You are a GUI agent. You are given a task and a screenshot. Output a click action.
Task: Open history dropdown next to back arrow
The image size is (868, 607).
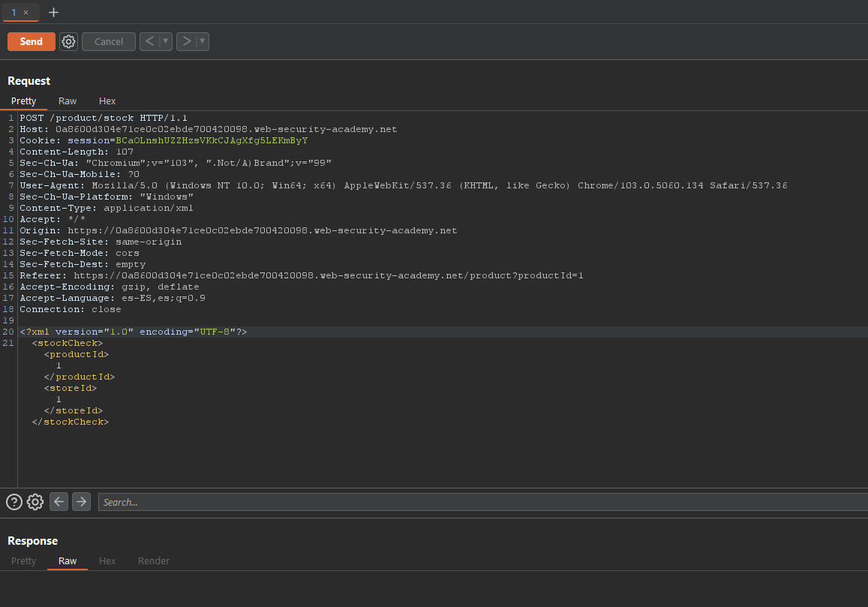click(x=166, y=41)
